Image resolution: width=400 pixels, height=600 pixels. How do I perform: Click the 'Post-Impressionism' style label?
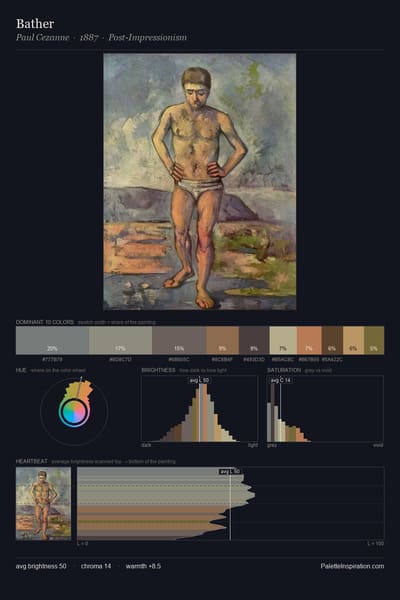147,38
